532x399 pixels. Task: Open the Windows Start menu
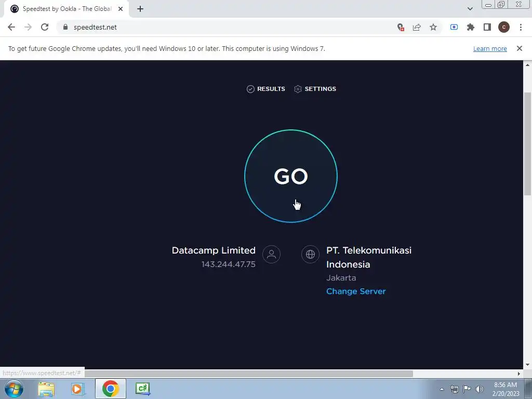(14, 389)
